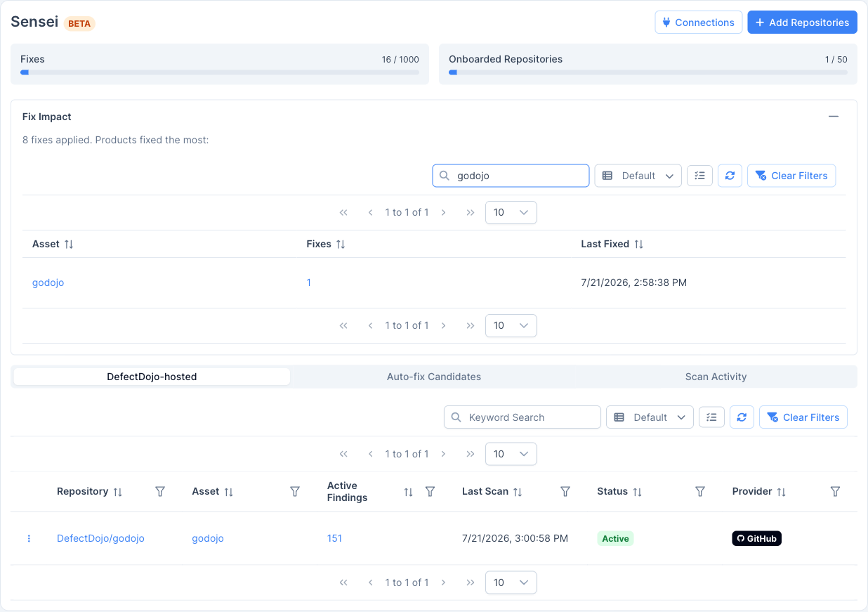The height and width of the screenshot is (612, 868).
Task: Click the column selector icon in Fix Impact
Action: pos(699,176)
